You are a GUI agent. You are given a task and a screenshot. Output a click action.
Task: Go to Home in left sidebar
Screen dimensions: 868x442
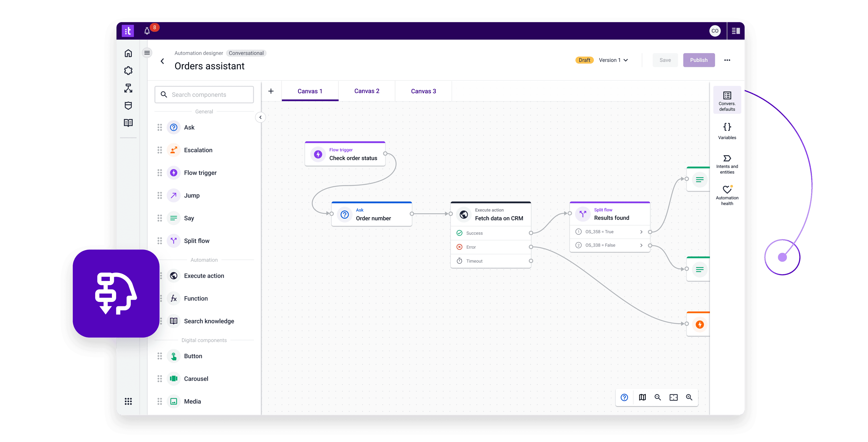pos(128,53)
